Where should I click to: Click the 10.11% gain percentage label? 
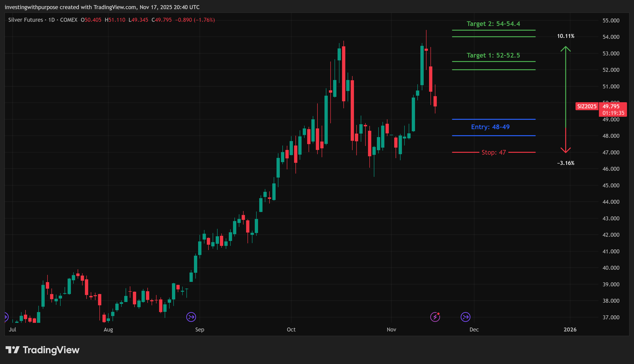pyautogui.click(x=565, y=36)
